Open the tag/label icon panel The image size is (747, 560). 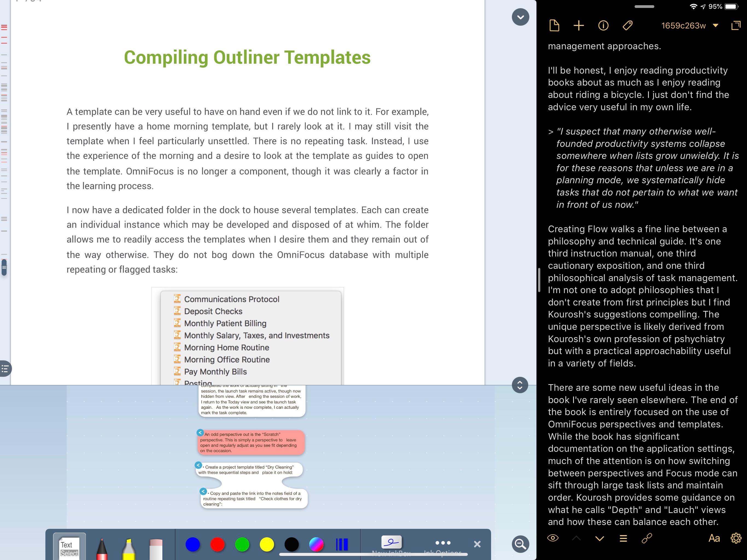pyautogui.click(x=628, y=25)
